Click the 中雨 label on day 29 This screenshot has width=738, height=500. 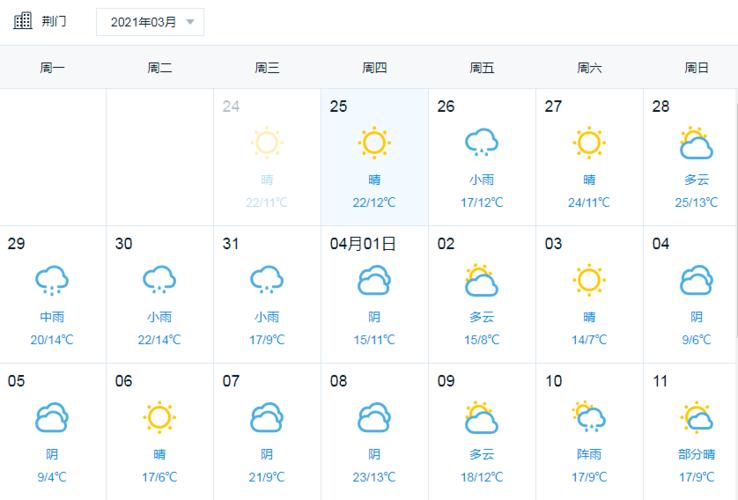52,317
